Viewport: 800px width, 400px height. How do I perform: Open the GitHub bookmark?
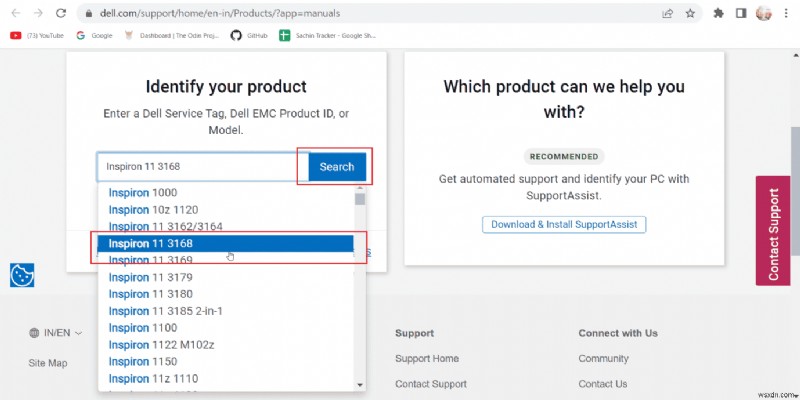click(250, 35)
